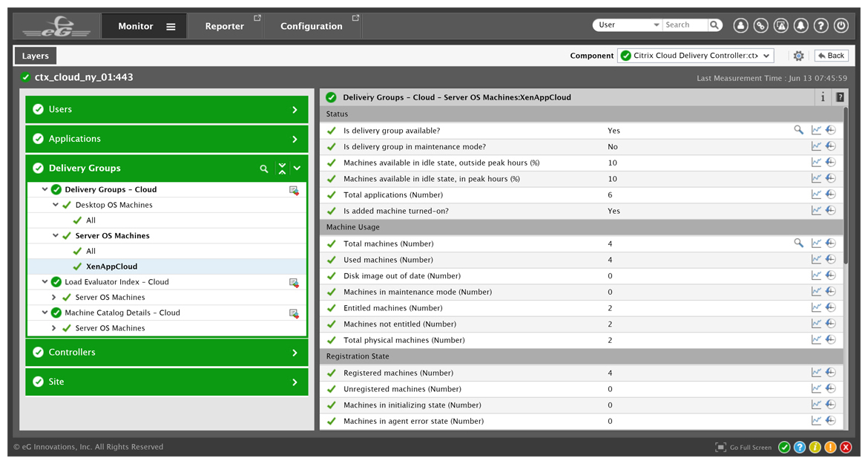
Task: Click the yellow minor alarm icon at bottom
Action: [x=815, y=448]
